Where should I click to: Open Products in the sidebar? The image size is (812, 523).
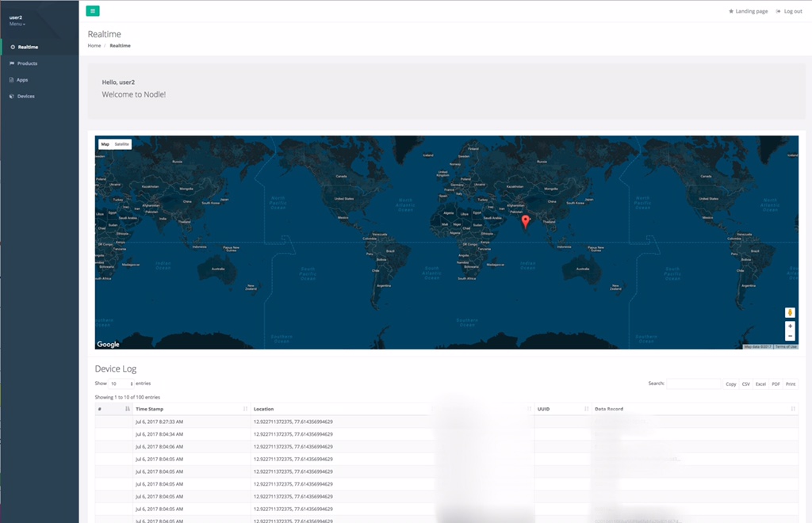tap(27, 63)
